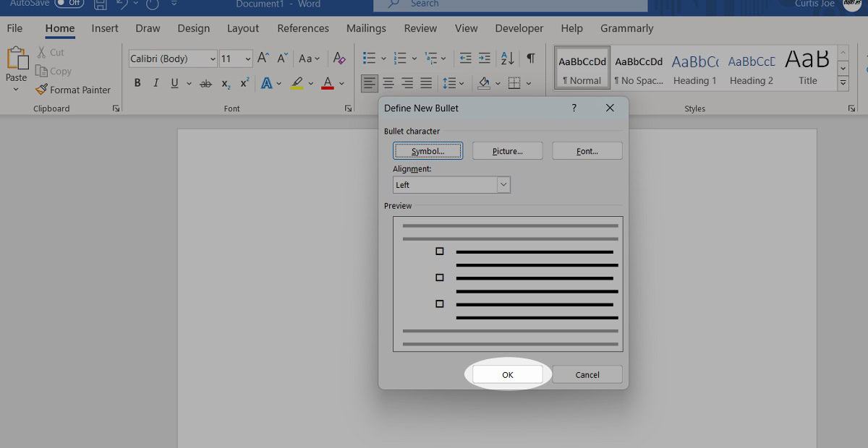Select the Format Painter tool
The image size is (868, 448).
pos(73,90)
